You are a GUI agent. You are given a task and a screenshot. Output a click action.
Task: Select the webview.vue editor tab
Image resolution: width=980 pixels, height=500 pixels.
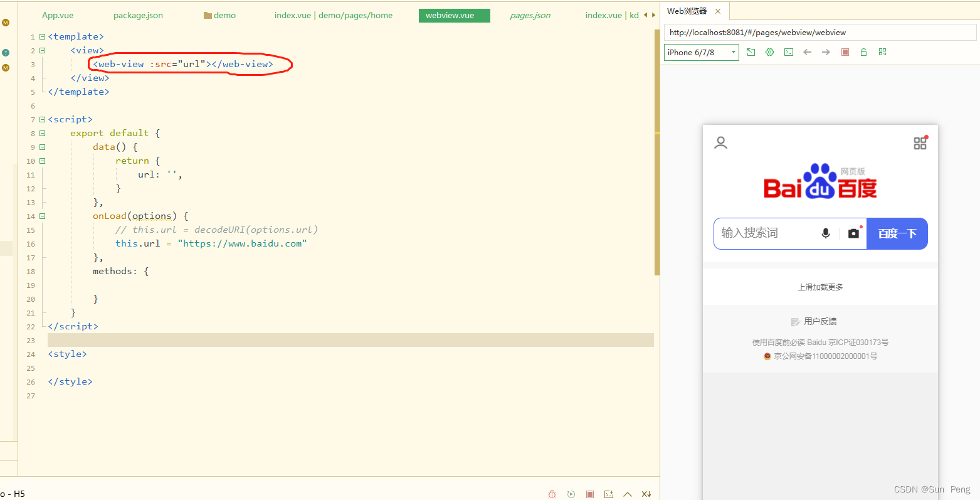coord(454,16)
